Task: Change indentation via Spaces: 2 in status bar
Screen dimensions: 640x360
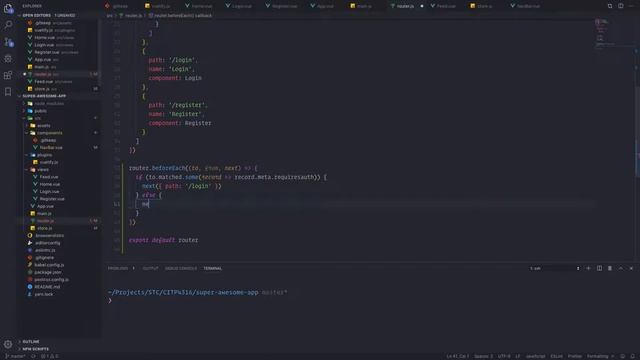Action: pyautogui.click(x=483, y=356)
